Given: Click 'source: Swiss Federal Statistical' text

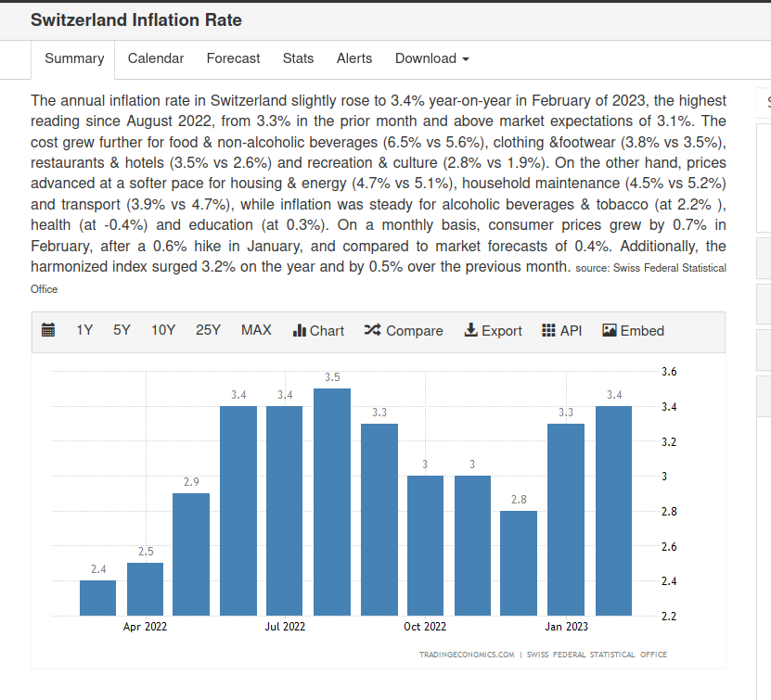Looking at the screenshot, I should tap(650, 268).
